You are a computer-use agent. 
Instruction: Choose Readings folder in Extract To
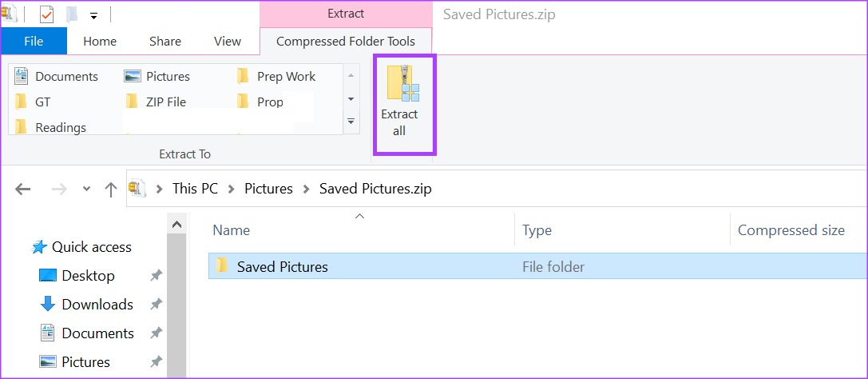pos(50,127)
